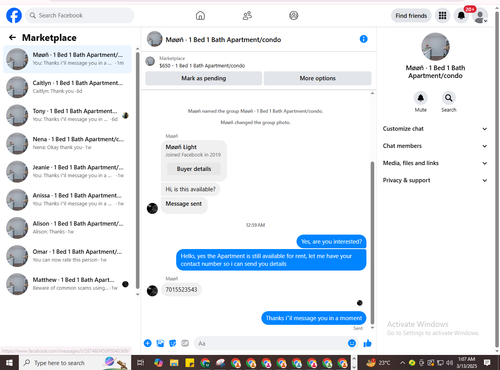Open the Nena conversation

point(68,144)
